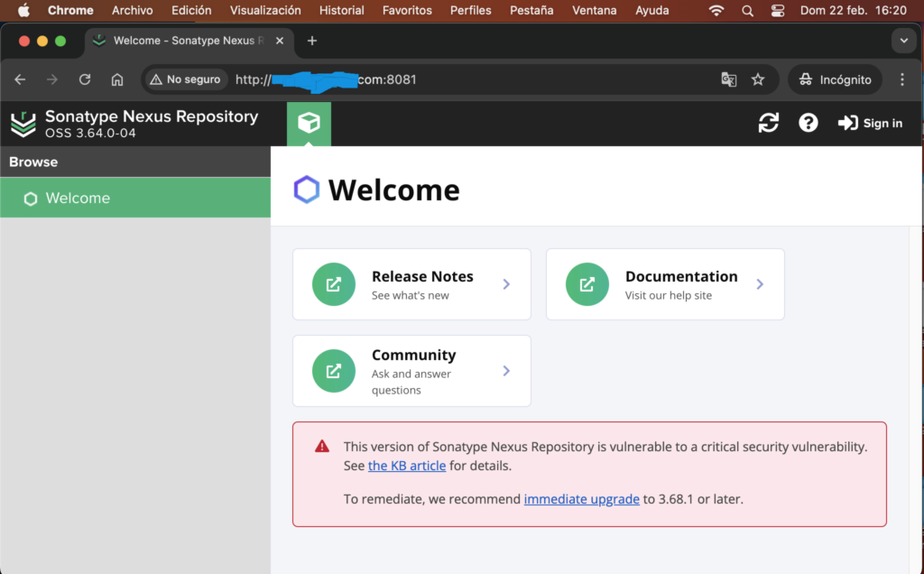
Task: Follow the immediate upgrade link
Action: 581,498
